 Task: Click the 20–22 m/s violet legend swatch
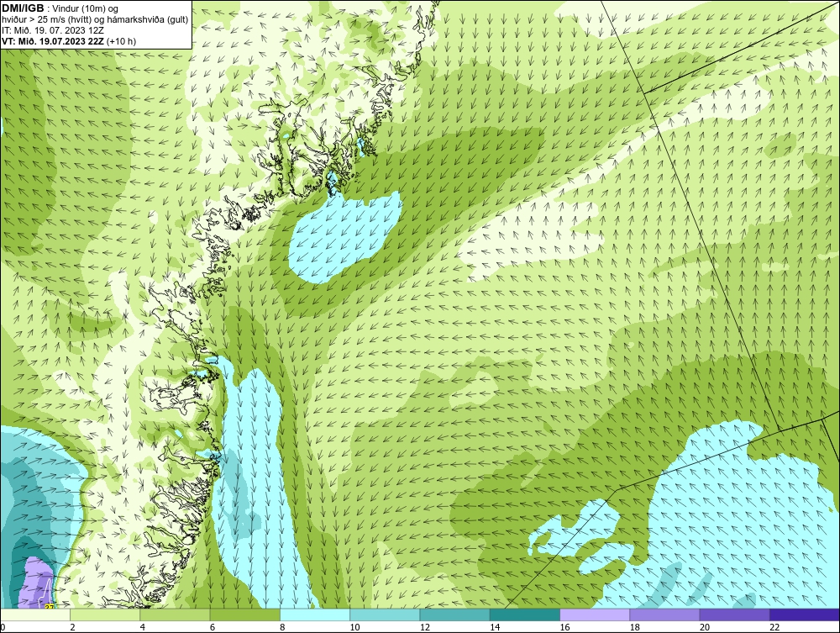click(734, 615)
